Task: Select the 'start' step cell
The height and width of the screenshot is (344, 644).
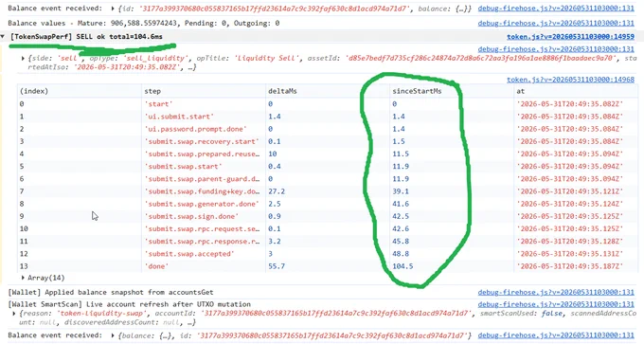Action: pos(204,104)
